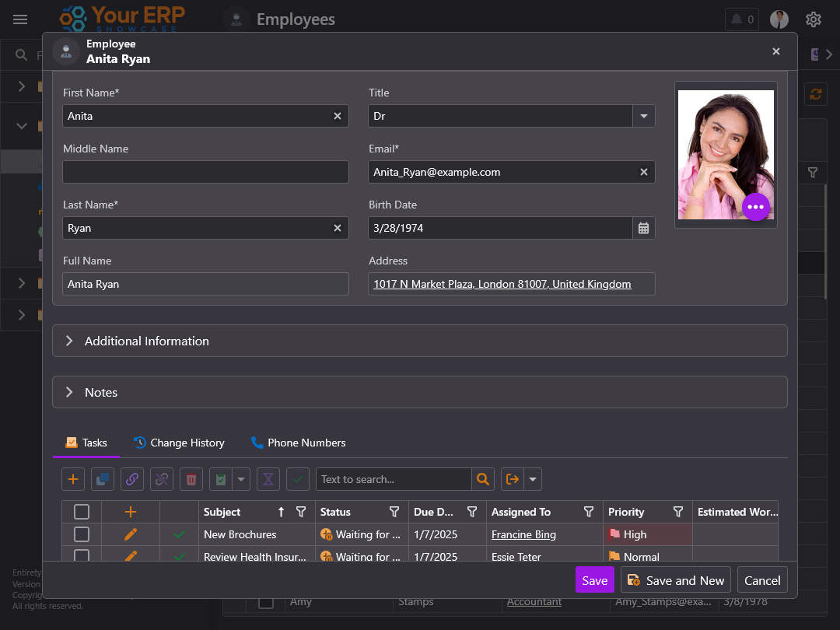The height and width of the screenshot is (630, 840).
Task: Click the purple Save button
Action: click(x=594, y=580)
